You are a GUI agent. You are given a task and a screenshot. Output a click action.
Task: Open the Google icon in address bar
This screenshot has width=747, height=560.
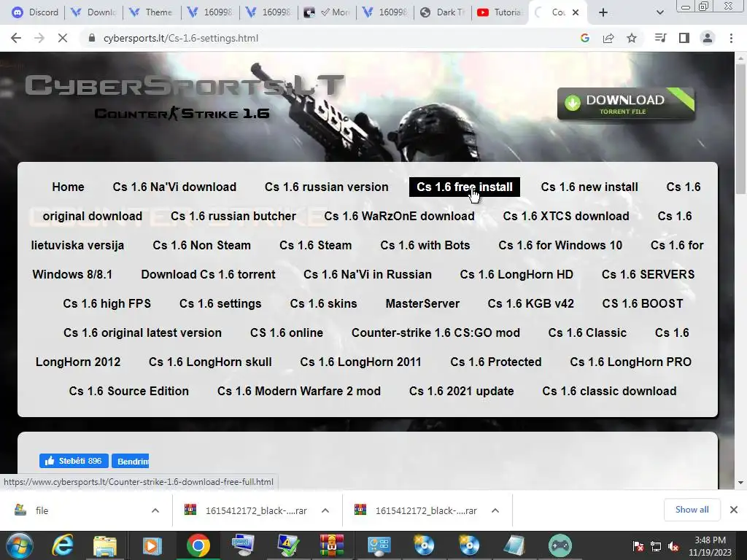585,38
